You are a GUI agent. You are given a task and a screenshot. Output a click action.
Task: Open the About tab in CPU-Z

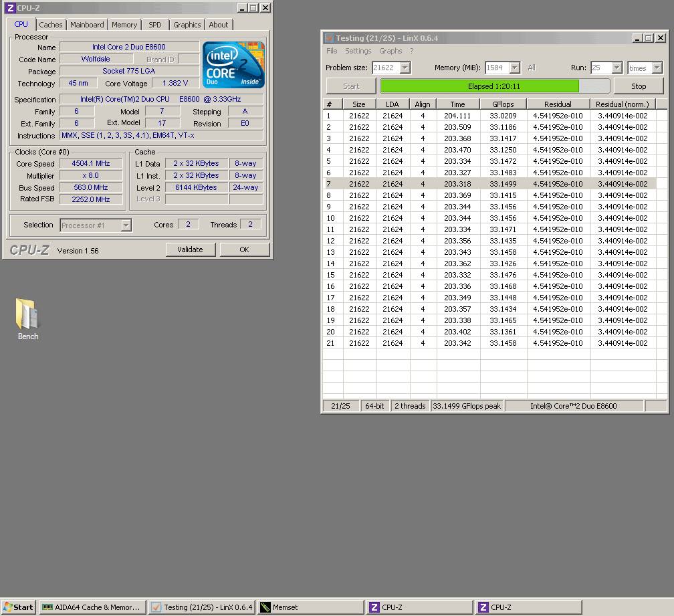coord(219,25)
